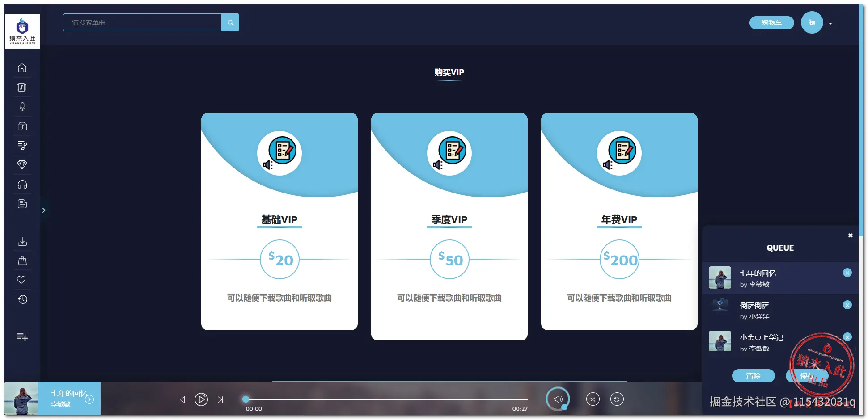Screen dimensions: 868x420
Task: Click the 保存 button in the queue
Action: 807,376
